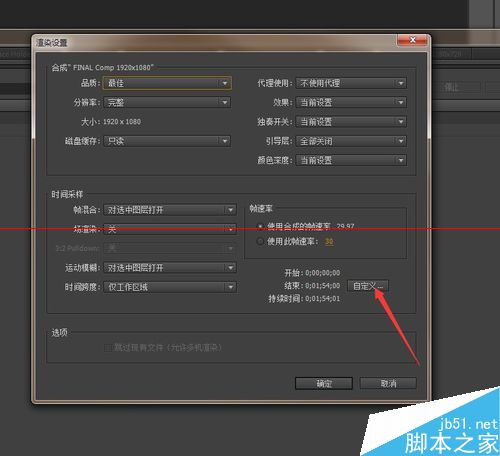Open the 引导层 guide layers dropdown
The height and width of the screenshot is (456, 500).
[351, 141]
